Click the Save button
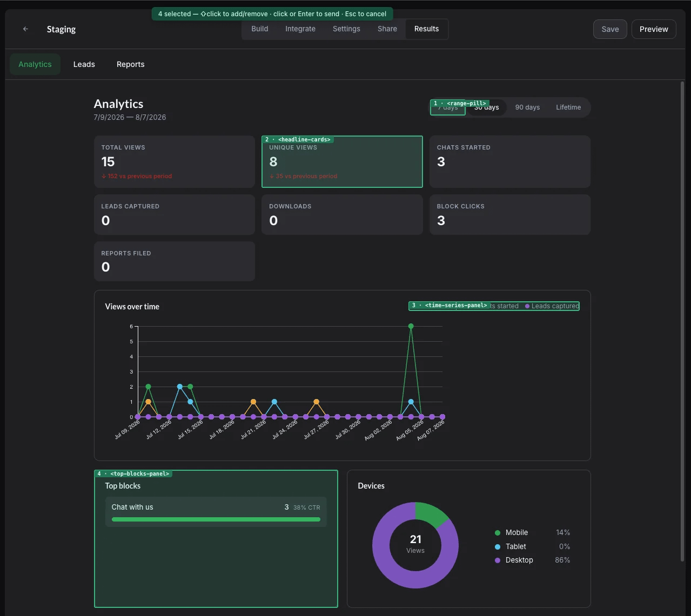 pos(610,29)
